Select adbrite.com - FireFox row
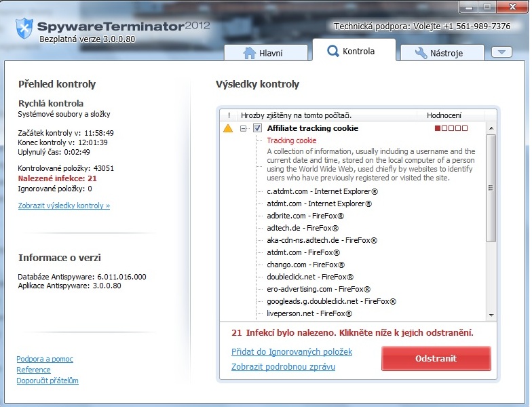 coord(305,216)
